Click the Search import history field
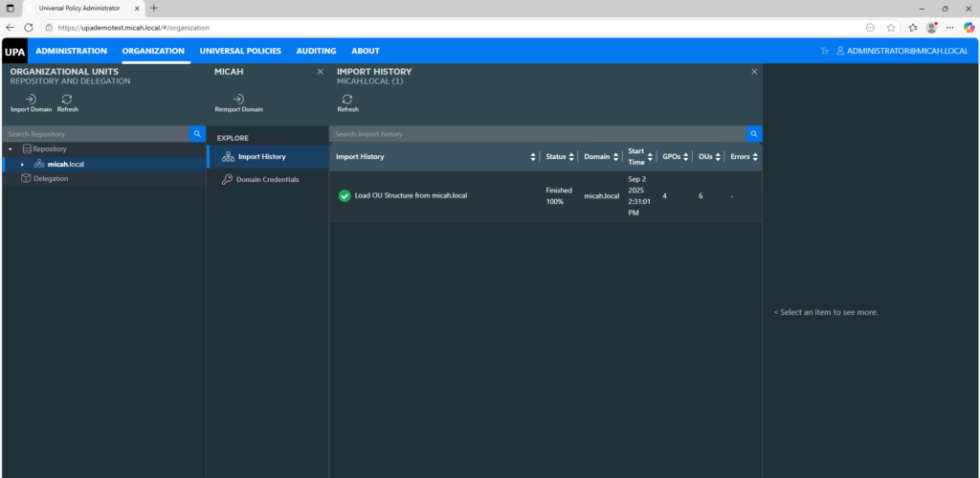The image size is (980, 478). pyautogui.click(x=536, y=134)
